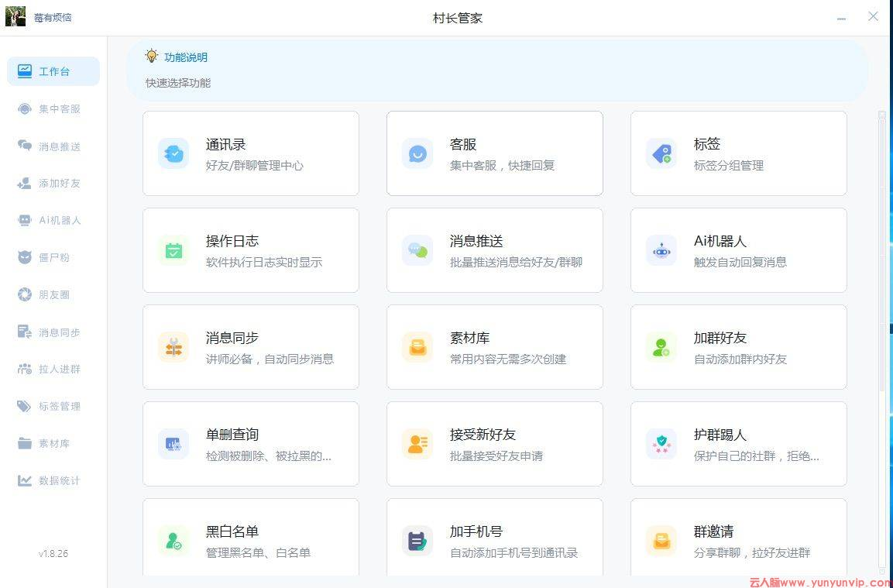The image size is (893, 588).
Task: Open the 群邀请 group invite card
Action: click(x=738, y=540)
